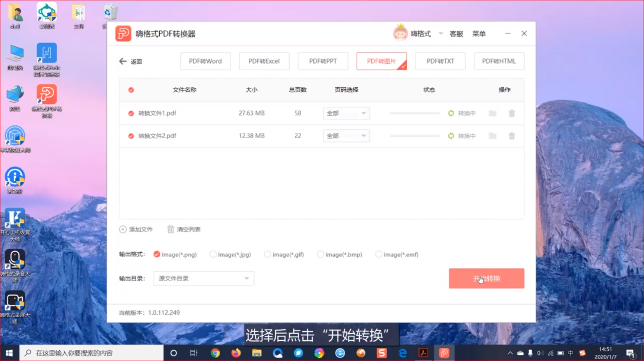Image resolution: width=644 pixels, height=361 pixels.
Task: Delete 转换文件2.pdf with trash icon
Action: click(512, 136)
